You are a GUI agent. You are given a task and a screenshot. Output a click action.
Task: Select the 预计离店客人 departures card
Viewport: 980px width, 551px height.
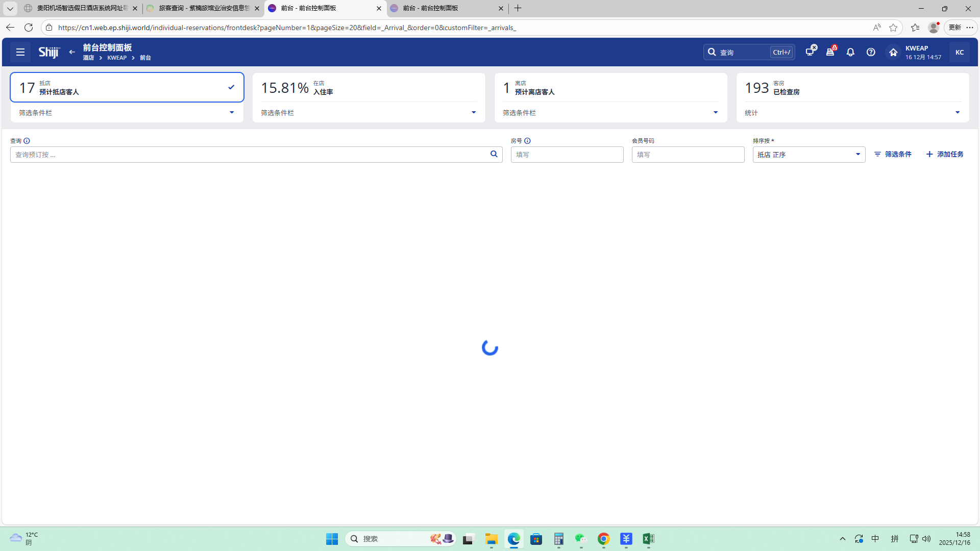(x=610, y=88)
